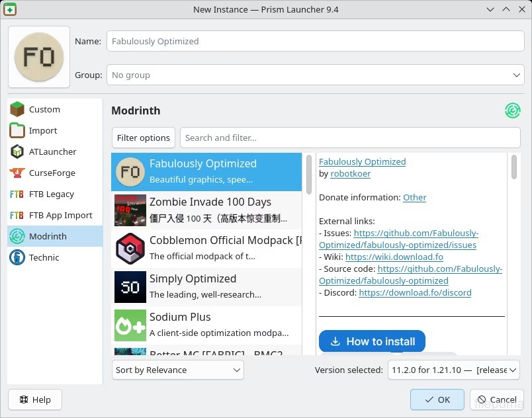Viewport: 532px width, 418px height.
Task: Expand the Version selected dropdown
Action: click(453, 370)
